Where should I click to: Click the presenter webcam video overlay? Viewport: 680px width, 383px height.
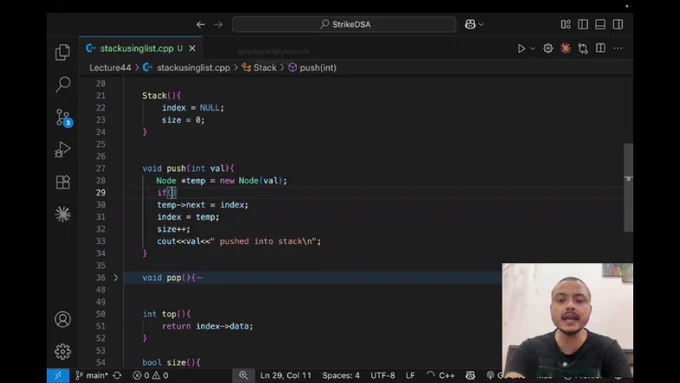pos(567,320)
